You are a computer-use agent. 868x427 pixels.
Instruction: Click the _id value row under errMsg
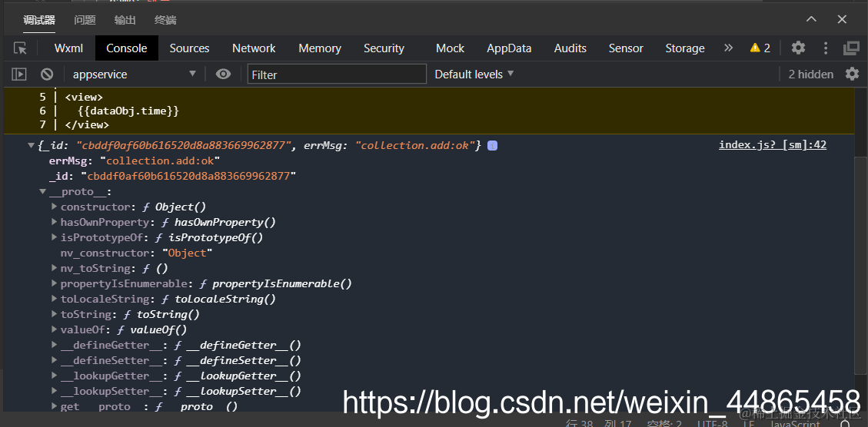click(x=172, y=176)
